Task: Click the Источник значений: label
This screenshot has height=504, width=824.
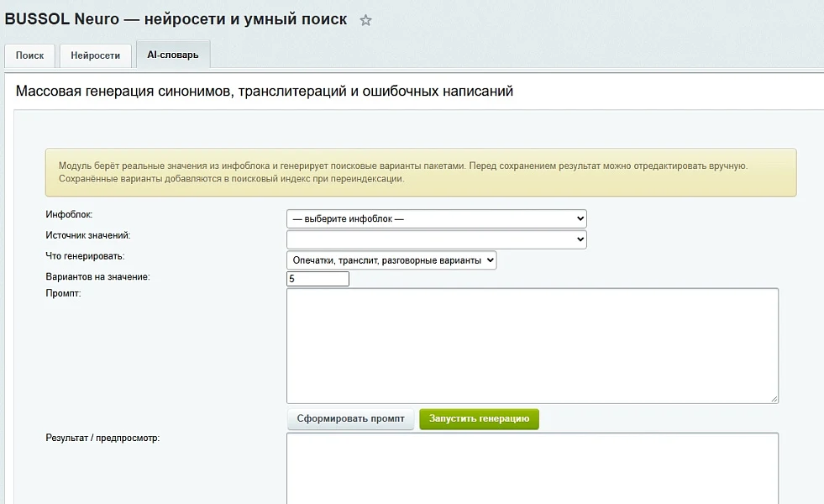Action: click(x=87, y=235)
